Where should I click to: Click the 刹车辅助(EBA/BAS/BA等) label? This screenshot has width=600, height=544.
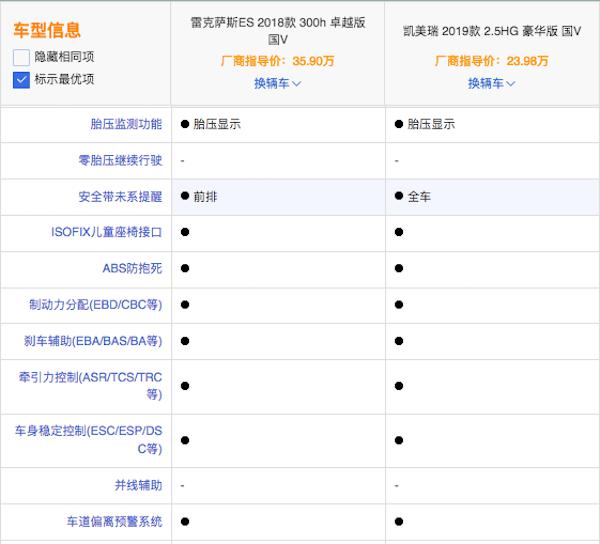point(93,341)
